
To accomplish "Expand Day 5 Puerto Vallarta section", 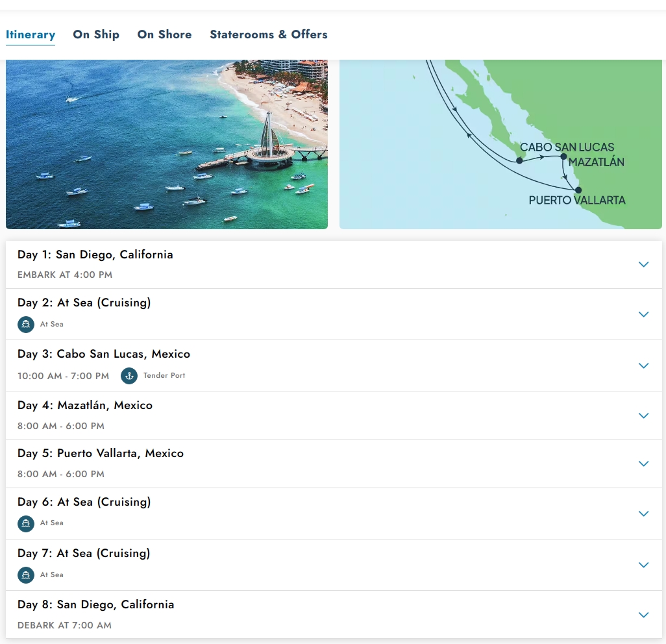I will tap(643, 464).
